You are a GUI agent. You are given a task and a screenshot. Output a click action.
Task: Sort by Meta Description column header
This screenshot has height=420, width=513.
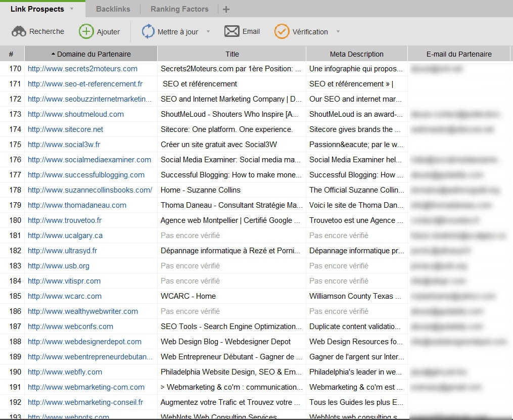357,54
